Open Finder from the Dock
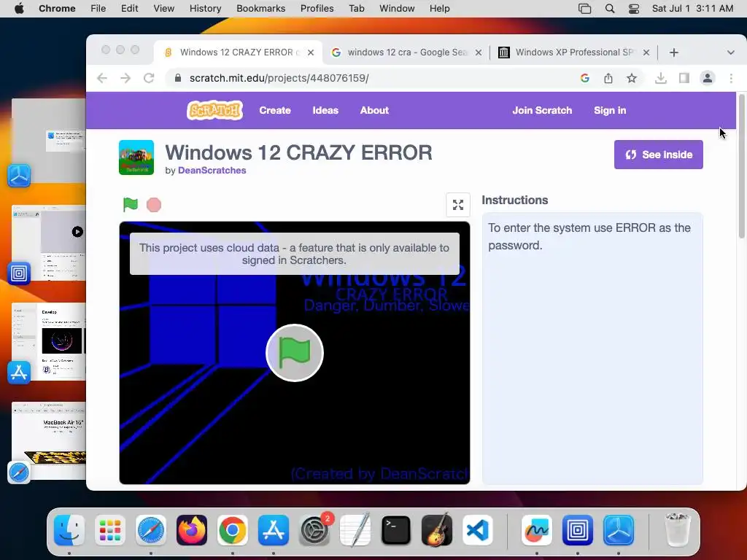The height and width of the screenshot is (560, 747). point(69,530)
